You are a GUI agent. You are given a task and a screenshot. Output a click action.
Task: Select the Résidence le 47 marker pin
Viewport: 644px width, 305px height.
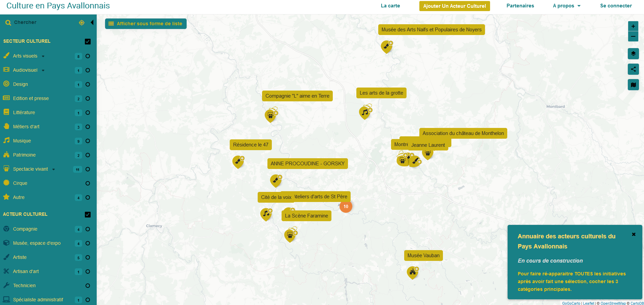tap(238, 162)
